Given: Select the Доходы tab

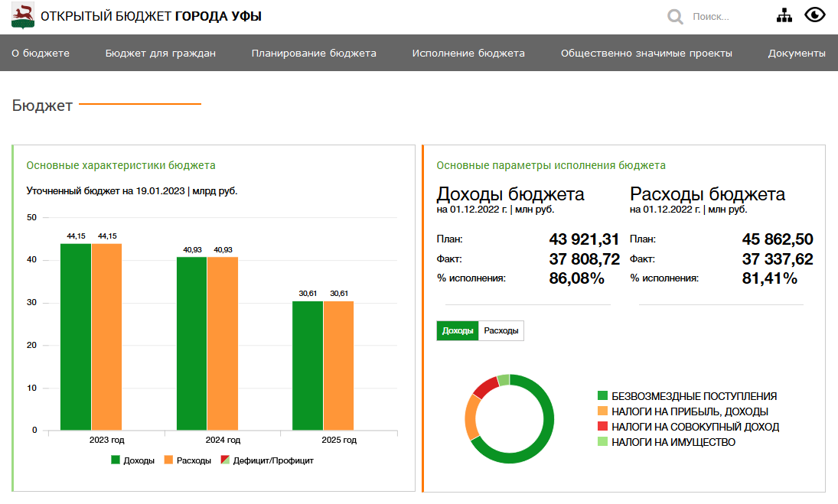Looking at the screenshot, I should 458,330.
